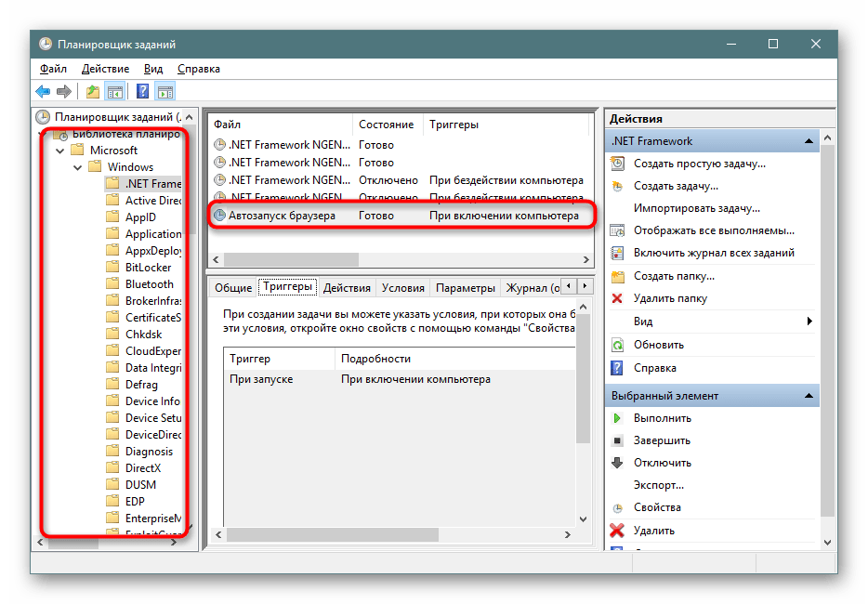Open the Действие menu

[105, 69]
